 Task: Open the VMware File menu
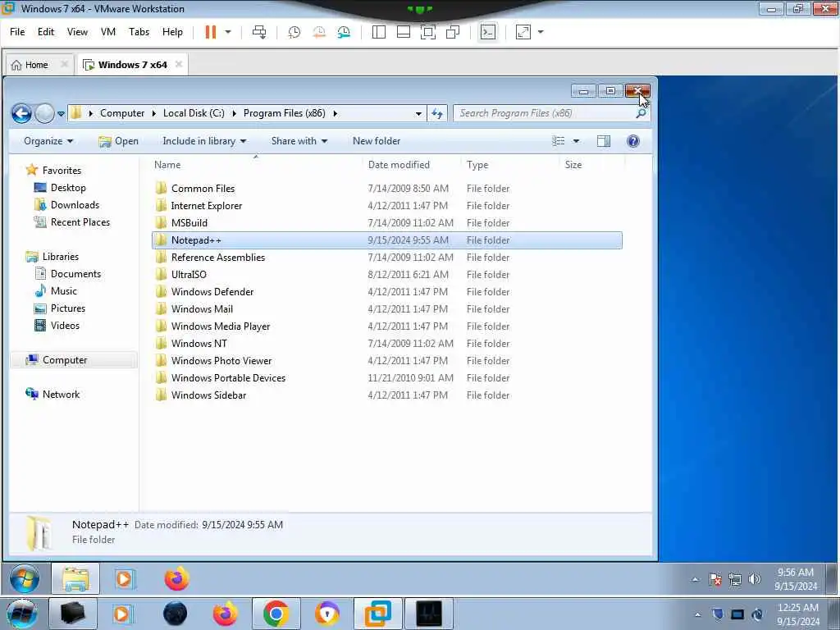[x=17, y=32]
